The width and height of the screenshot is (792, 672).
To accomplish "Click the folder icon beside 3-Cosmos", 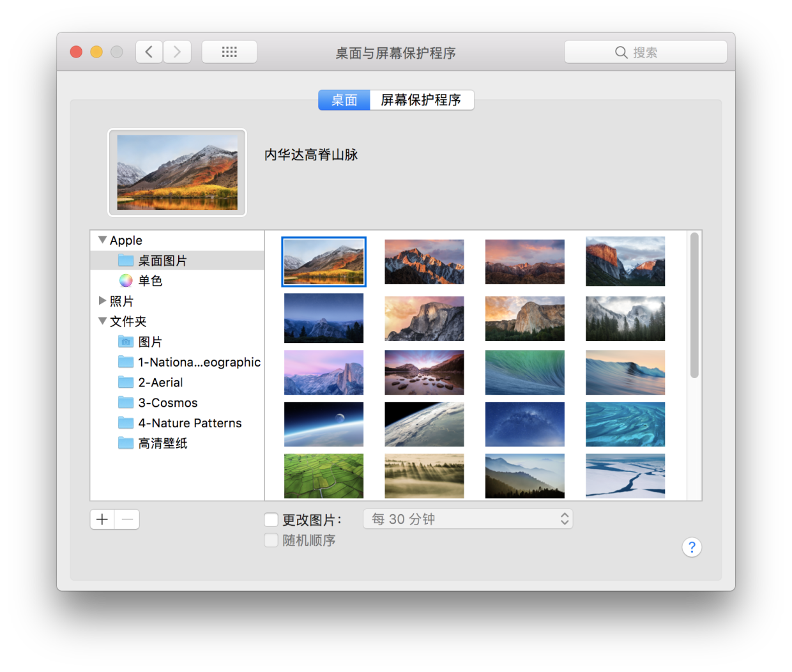I will point(126,402).
